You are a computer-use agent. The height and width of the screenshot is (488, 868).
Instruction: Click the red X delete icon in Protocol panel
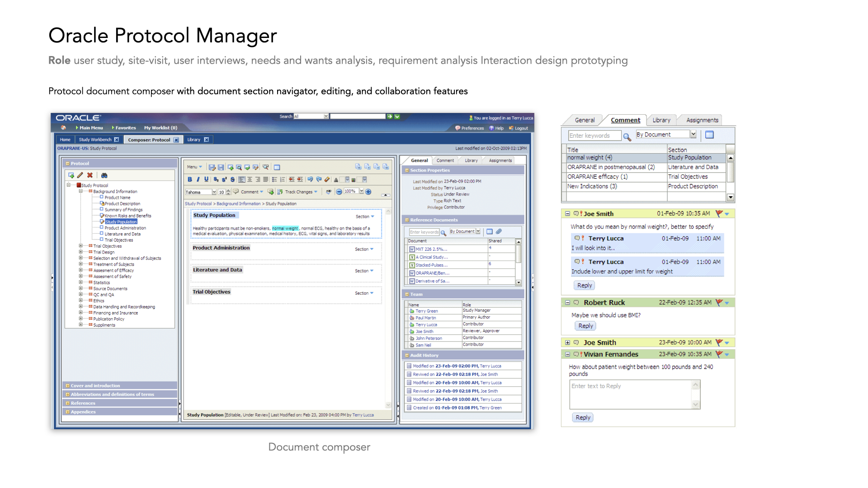90,175
